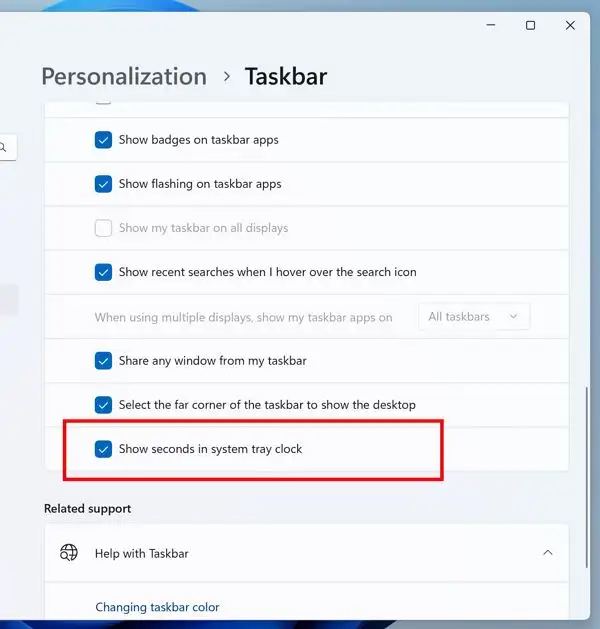The height and width of the screenshot is (629, 600).
Task: Click the partially hidden checkbox at list top
Action: click(x=103, y=102)
